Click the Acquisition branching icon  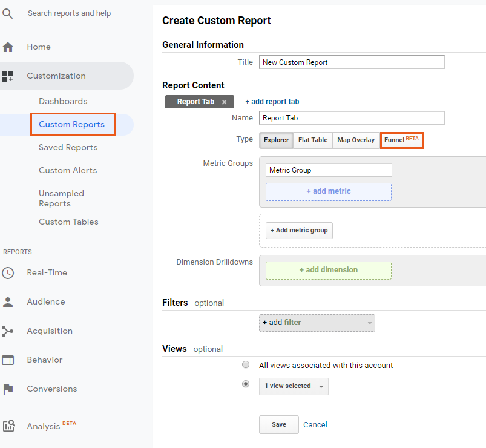tap(8, 331)
